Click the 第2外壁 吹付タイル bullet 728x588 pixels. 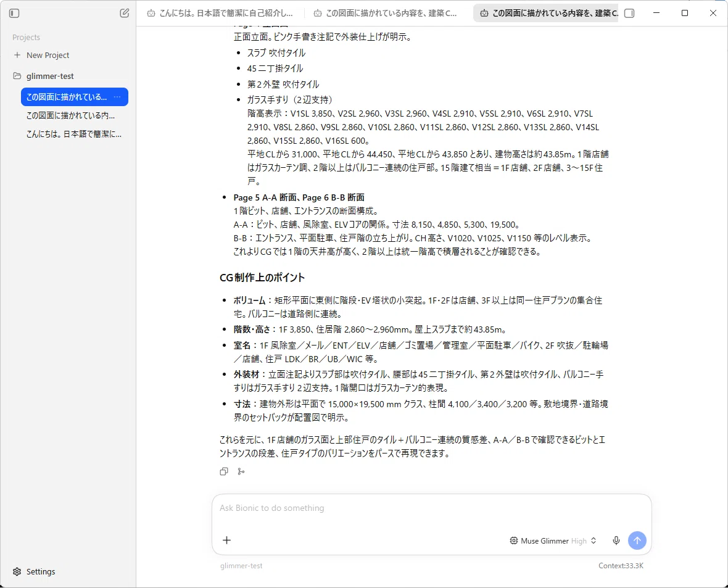click(283, 85)
